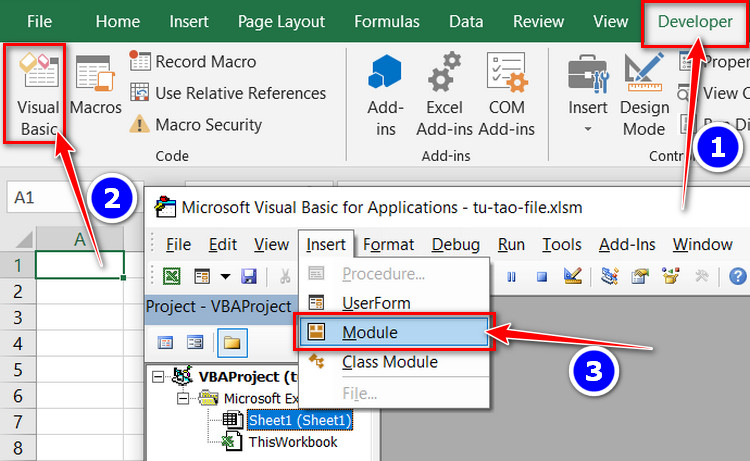Save the file with the floppy icon

[249, 276]
